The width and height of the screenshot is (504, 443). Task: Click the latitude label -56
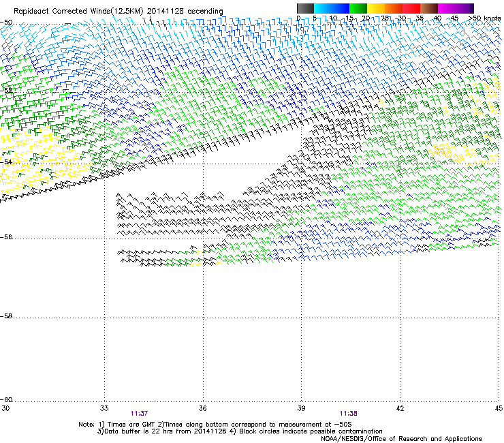point(6,236)
